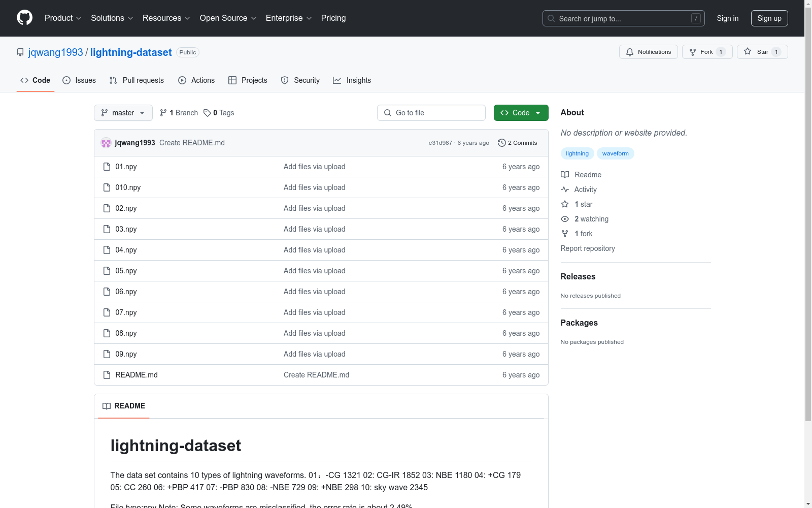Viewport: 812px width, 508px height.
Task: Click the file icon beside 07.npy
Action: point(107,312)
